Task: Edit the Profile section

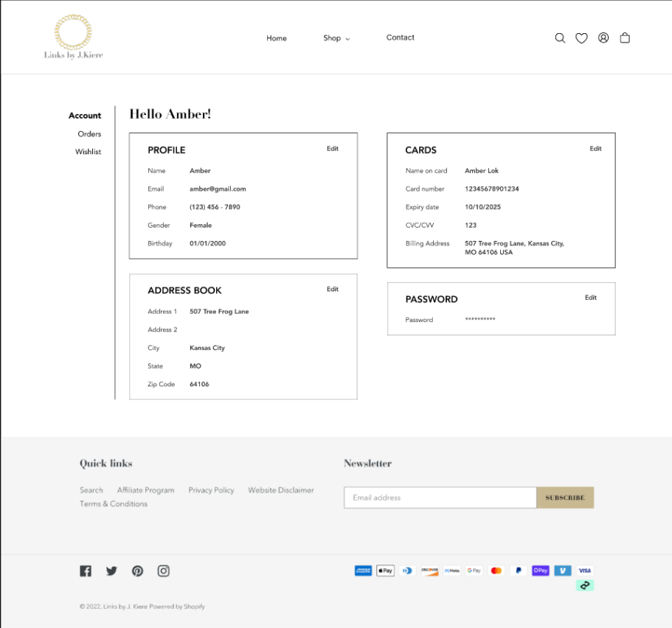Action: point(333,149)
